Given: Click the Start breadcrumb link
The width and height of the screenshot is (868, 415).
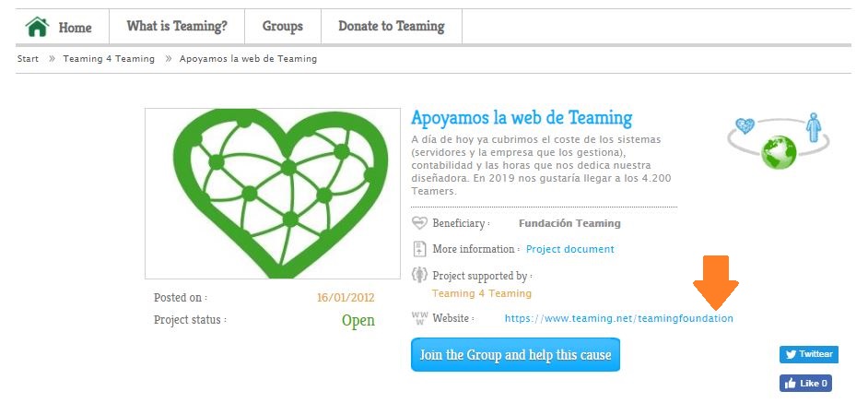Looking at the screenshot, I should [28, 59].
